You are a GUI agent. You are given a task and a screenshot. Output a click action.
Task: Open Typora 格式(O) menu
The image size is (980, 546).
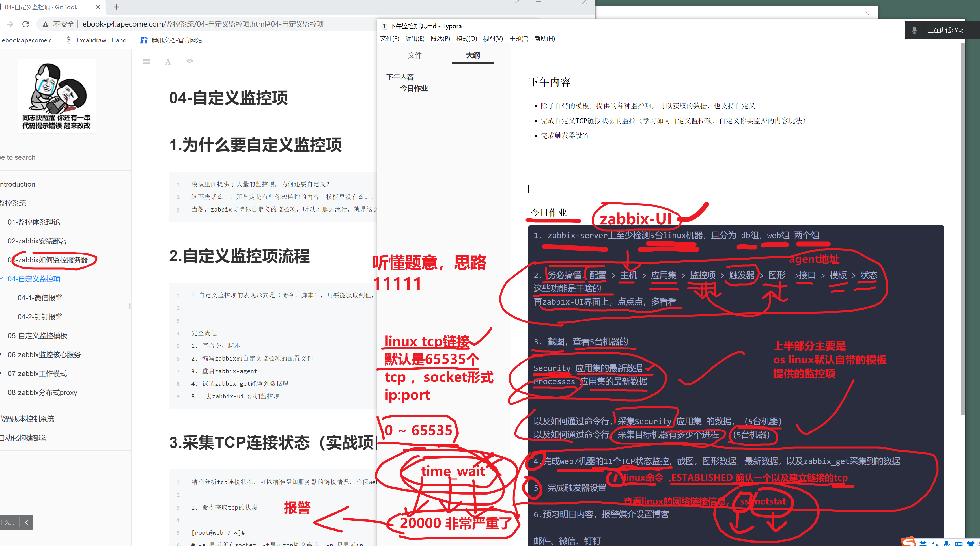coord(466,38)
